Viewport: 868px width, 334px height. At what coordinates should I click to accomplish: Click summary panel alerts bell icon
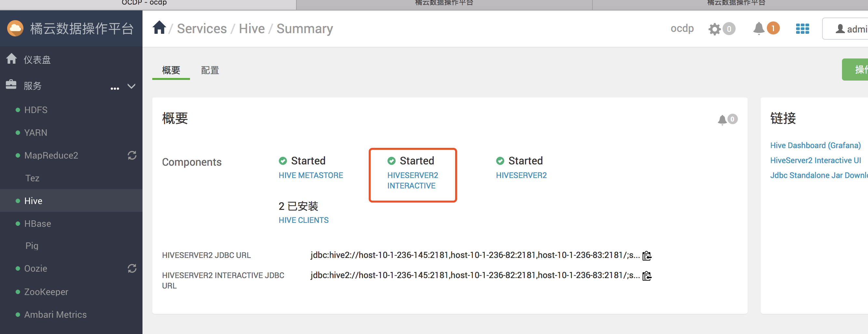pyautogui.click(x=722, y=120)
